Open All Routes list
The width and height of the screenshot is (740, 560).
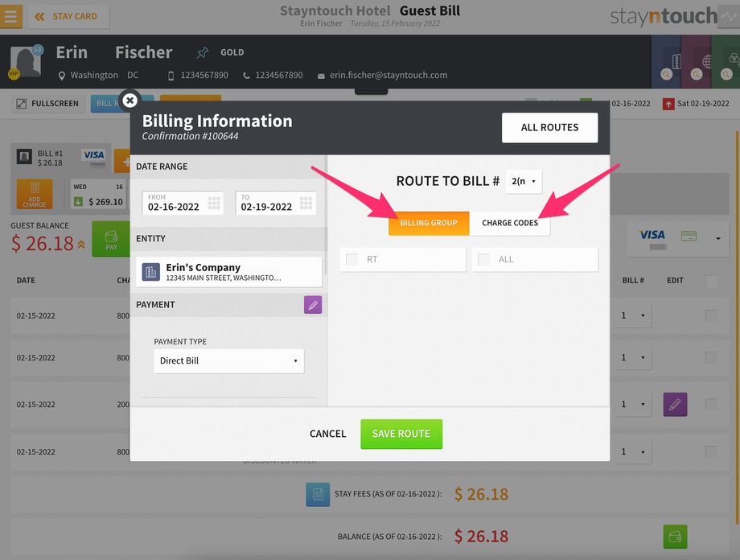549,127
